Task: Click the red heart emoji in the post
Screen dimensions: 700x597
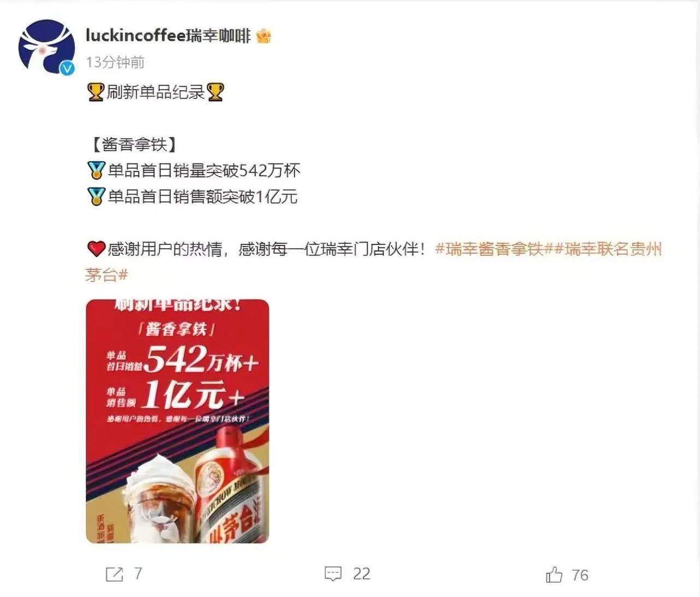Action: tap(96, 249)
